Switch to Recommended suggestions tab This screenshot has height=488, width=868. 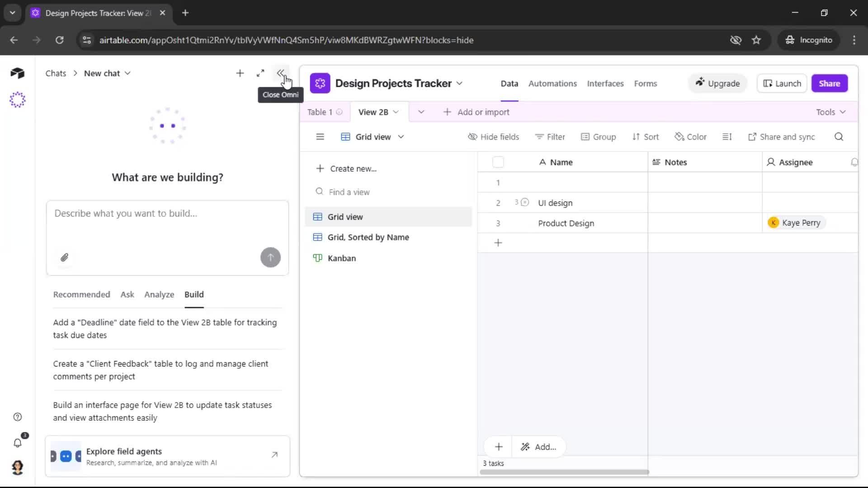(x=81, y=295)
